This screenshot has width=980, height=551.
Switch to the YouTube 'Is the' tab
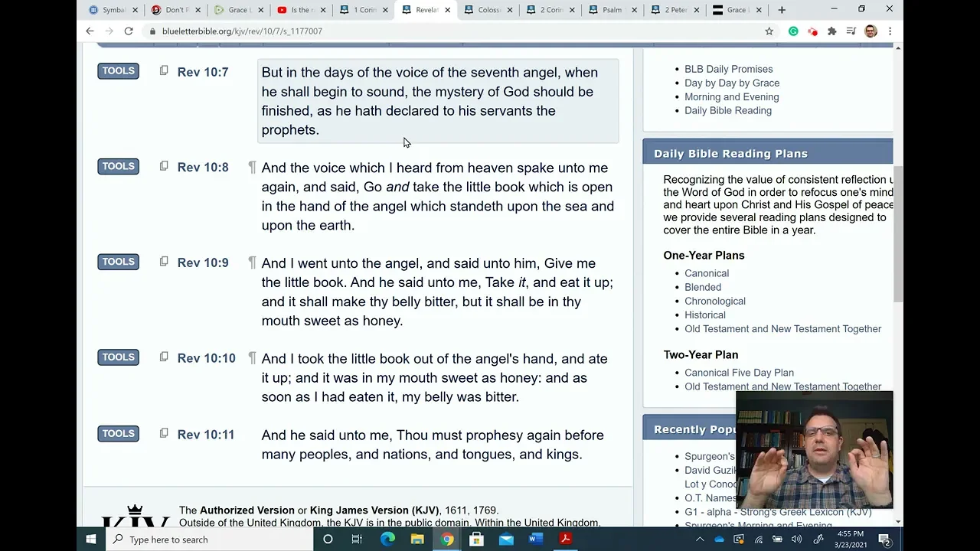pyautogui.click(x=301, y=10)
